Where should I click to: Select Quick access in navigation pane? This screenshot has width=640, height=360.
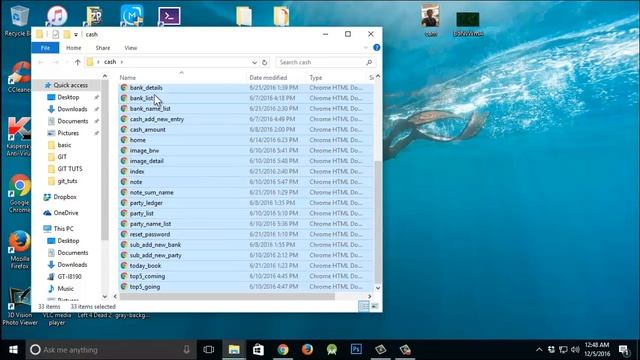point(71,85)
